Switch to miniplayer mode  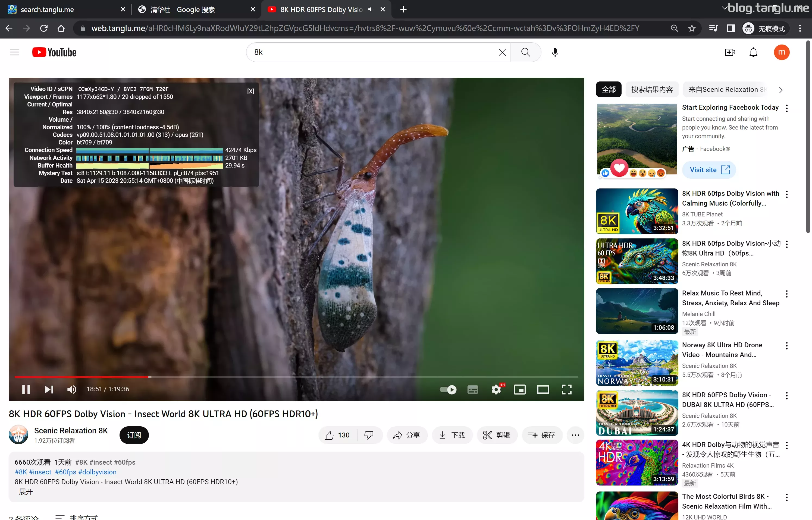[x=519, y=389]
